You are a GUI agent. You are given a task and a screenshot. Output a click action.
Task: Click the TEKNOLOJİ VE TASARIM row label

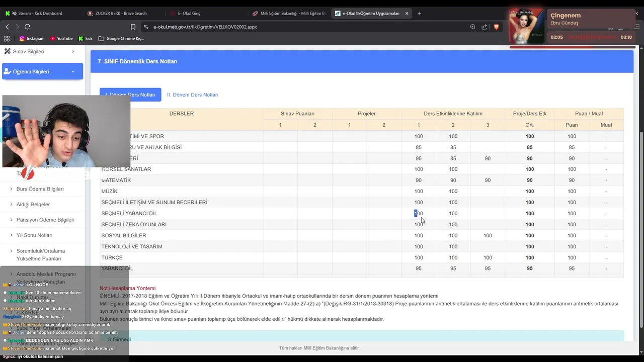click(132, 247)
